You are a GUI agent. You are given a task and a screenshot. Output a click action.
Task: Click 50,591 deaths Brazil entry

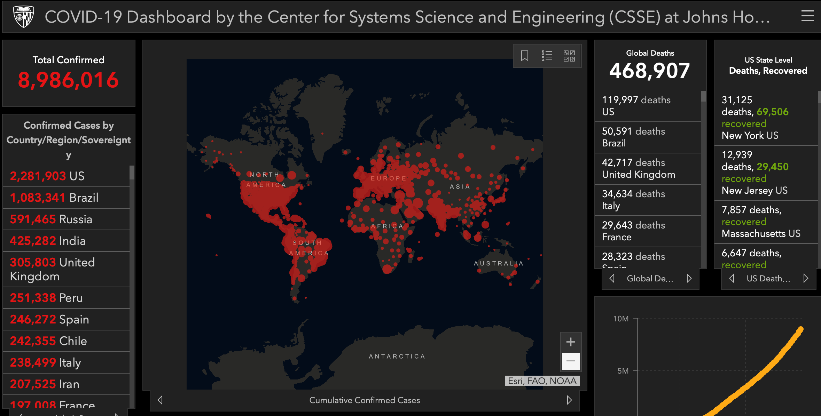[x=647, y=137]
